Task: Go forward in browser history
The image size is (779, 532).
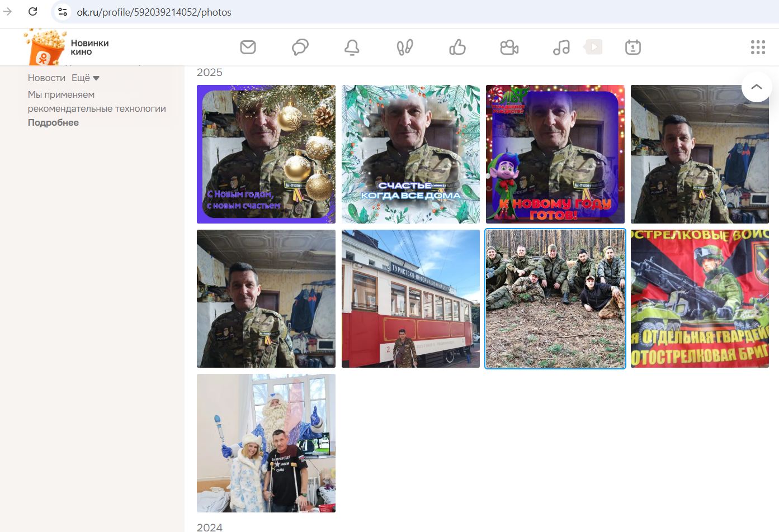Action: 8,12
